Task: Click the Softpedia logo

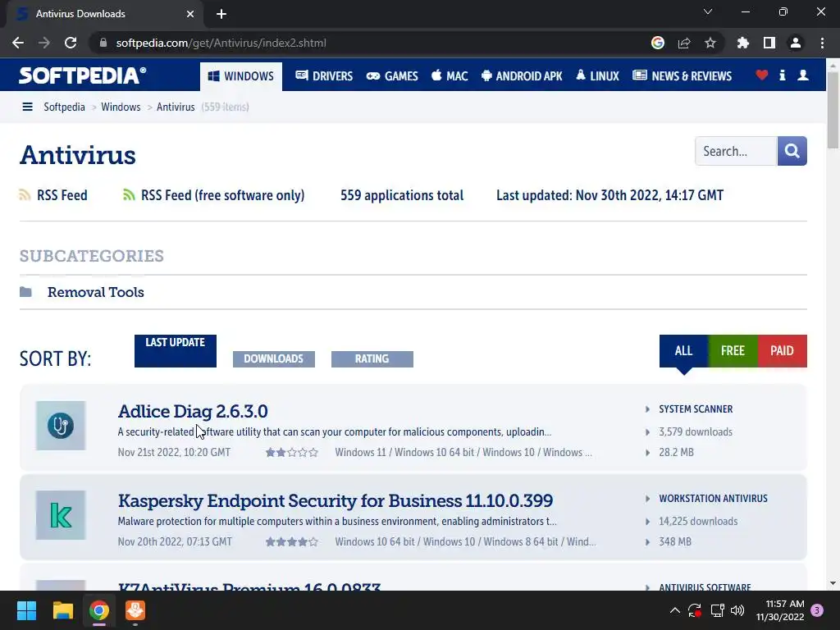Action: click(83, 75)
